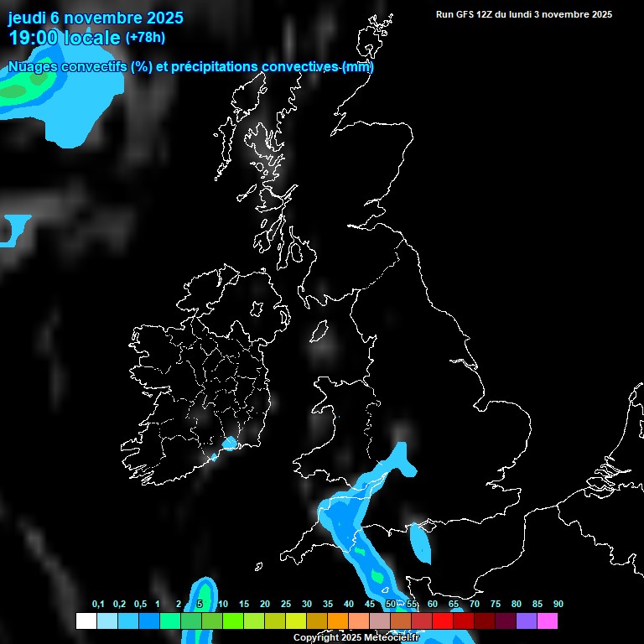644x644 pixels.
Task: Click the bright red legend swatch
Action: click(x=442, y=621)
